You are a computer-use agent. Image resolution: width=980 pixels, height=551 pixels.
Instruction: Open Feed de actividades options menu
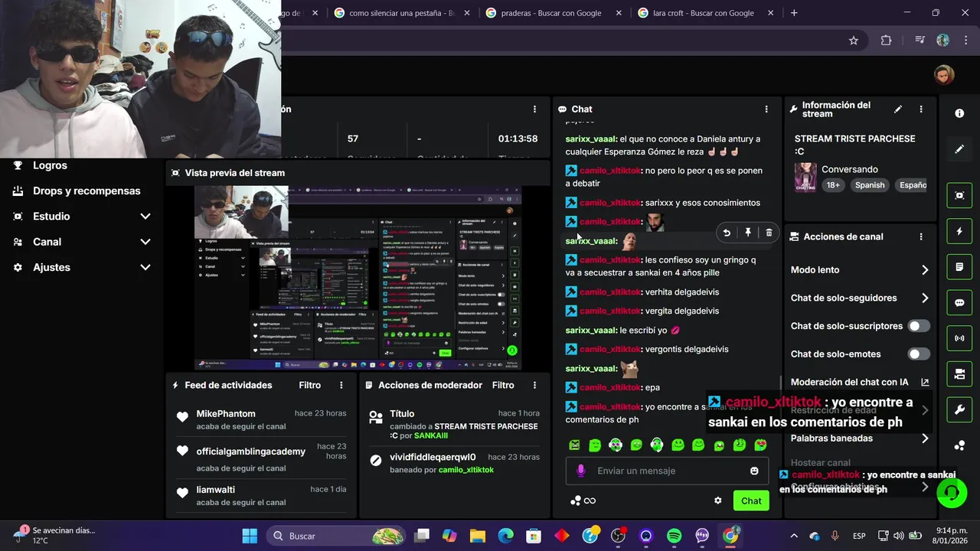click(x=341, y=385)
